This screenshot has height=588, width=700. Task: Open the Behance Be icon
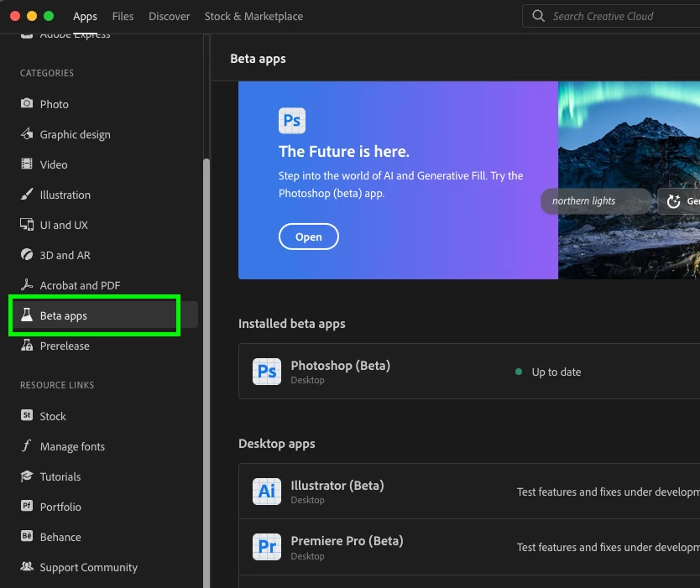point(27,536)
